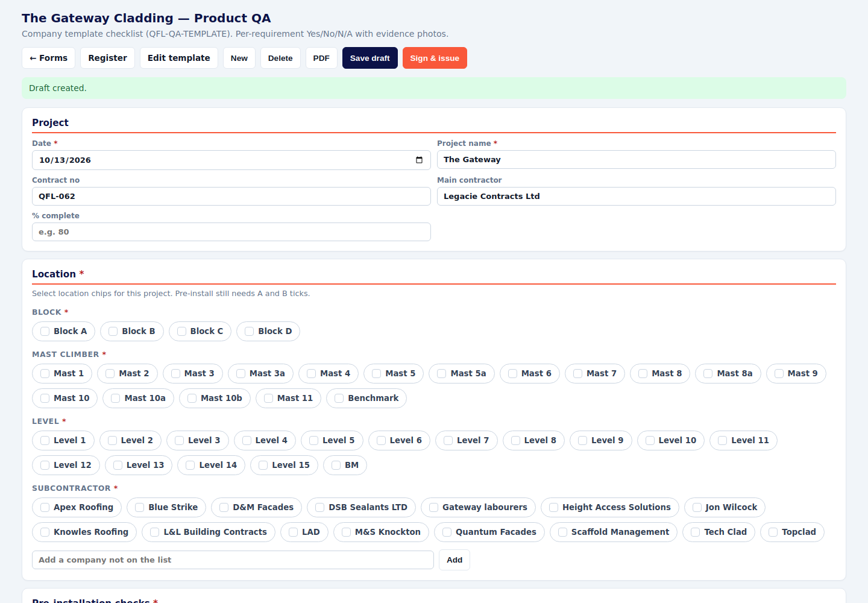Select Level 7
This screenshot has height=603, width=868.
click(467, 440)
